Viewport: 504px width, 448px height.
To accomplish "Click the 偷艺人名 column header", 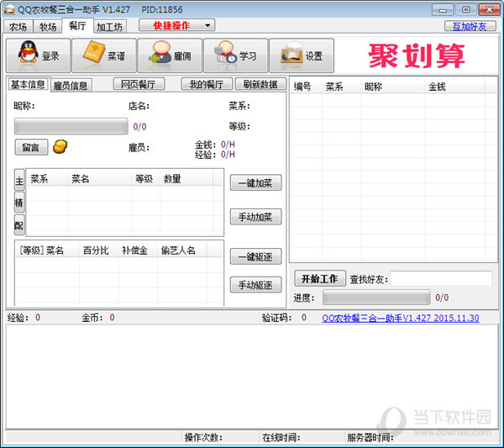I will pos(182,250).
